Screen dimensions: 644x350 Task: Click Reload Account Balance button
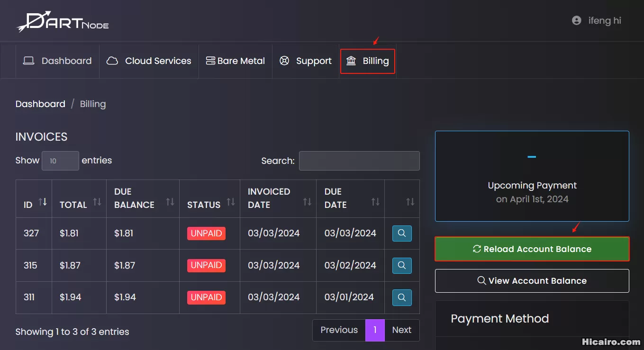[x=532, y=249]
